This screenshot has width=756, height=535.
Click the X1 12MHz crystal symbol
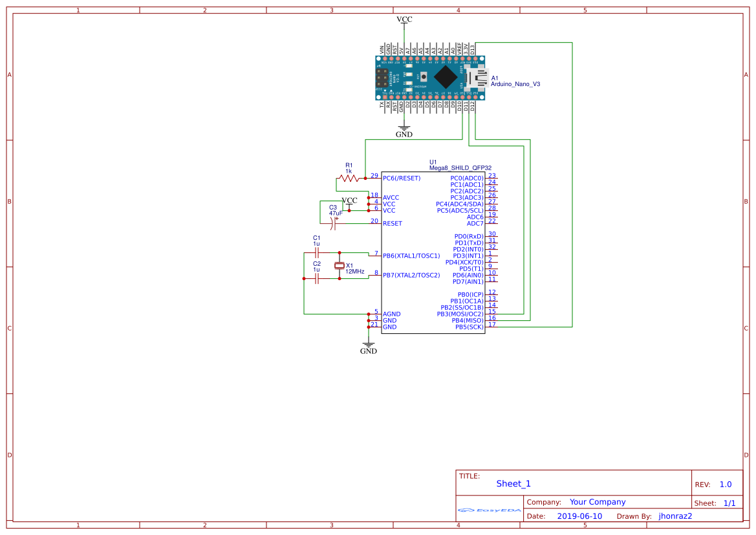point(339,266)
